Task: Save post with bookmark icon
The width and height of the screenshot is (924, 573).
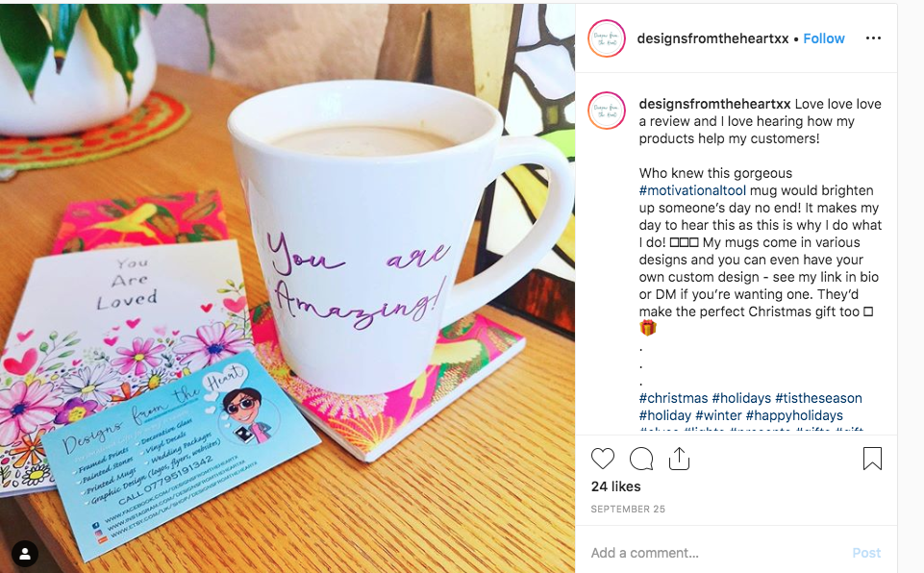Action: (872, 458)
